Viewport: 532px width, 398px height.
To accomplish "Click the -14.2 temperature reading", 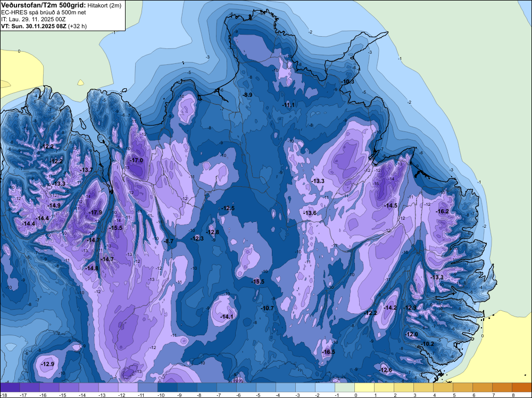I will click(390, 308).
